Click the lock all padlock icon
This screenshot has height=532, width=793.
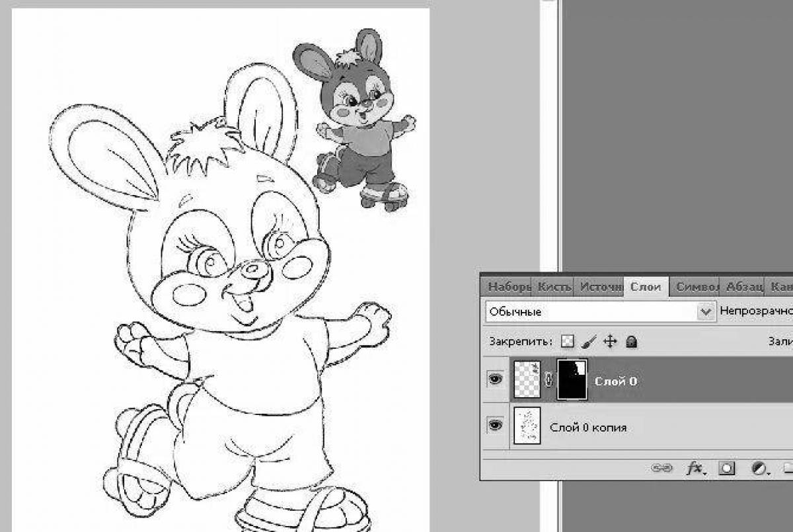click(632, 342)
